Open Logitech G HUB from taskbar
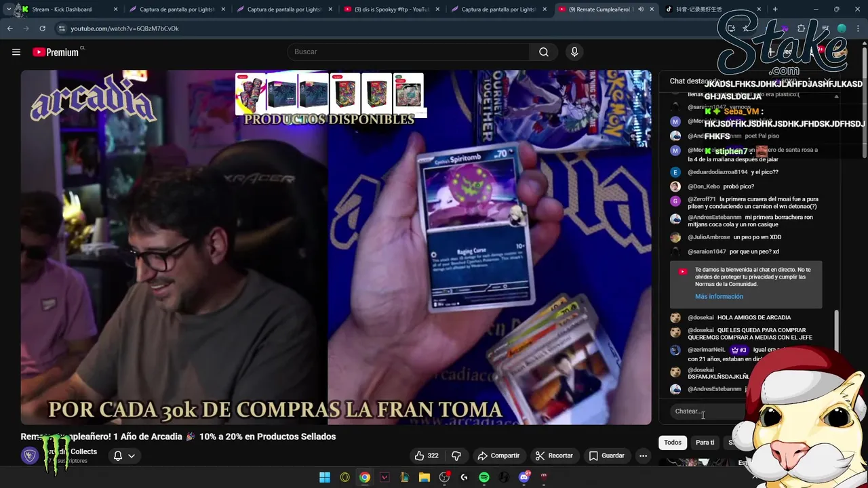 (x=464, y=477)
